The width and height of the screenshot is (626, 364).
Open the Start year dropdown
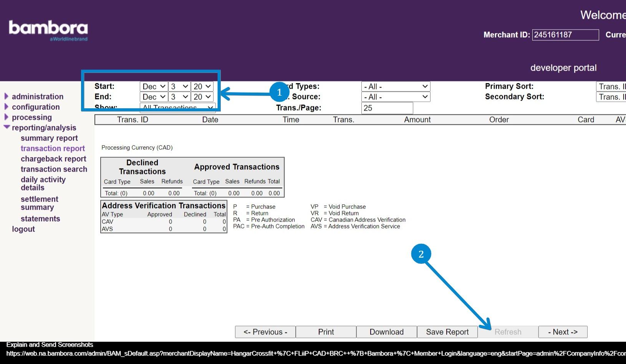202,87
